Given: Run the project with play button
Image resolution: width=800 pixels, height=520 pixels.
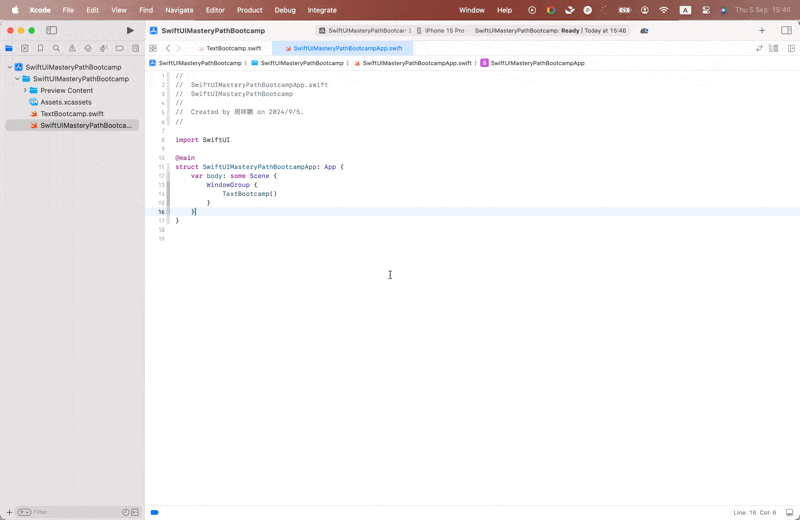Looking at the screenshot, I should click(130, 31).
